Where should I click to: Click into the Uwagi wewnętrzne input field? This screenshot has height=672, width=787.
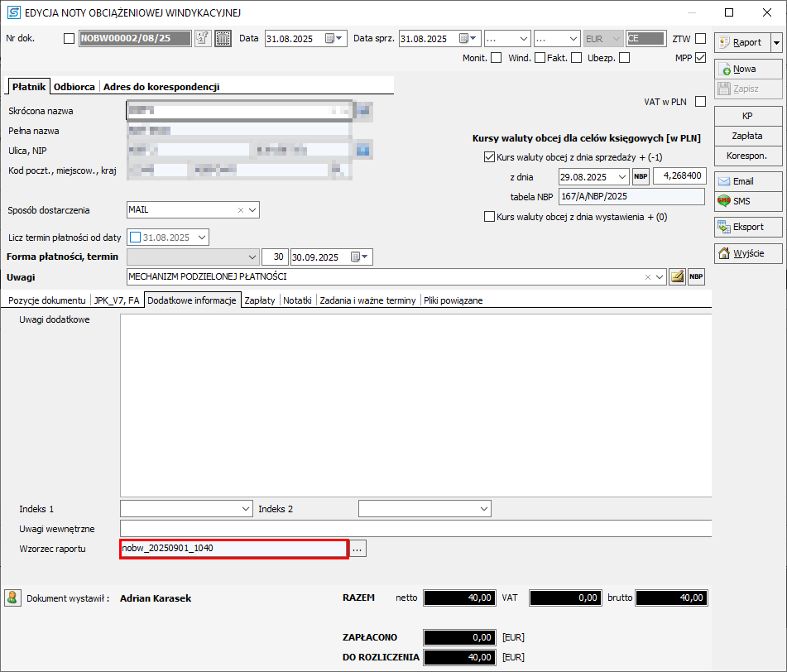pyautogui.click(x=414, y=529)
